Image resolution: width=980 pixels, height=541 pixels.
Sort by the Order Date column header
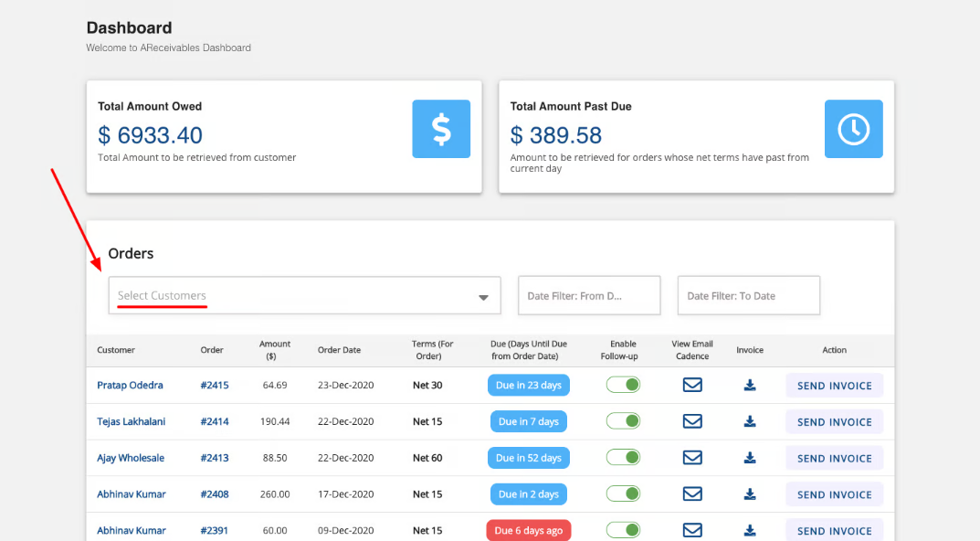pos(339,350)
